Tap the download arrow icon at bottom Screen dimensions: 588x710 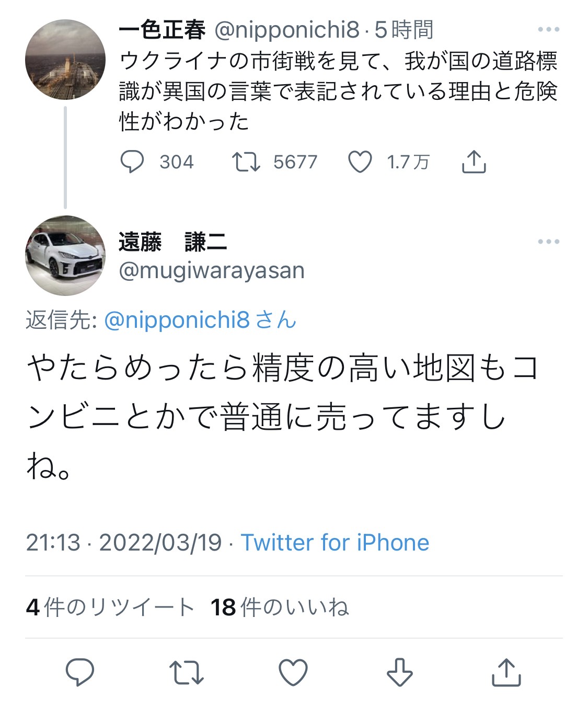(400, 672)
